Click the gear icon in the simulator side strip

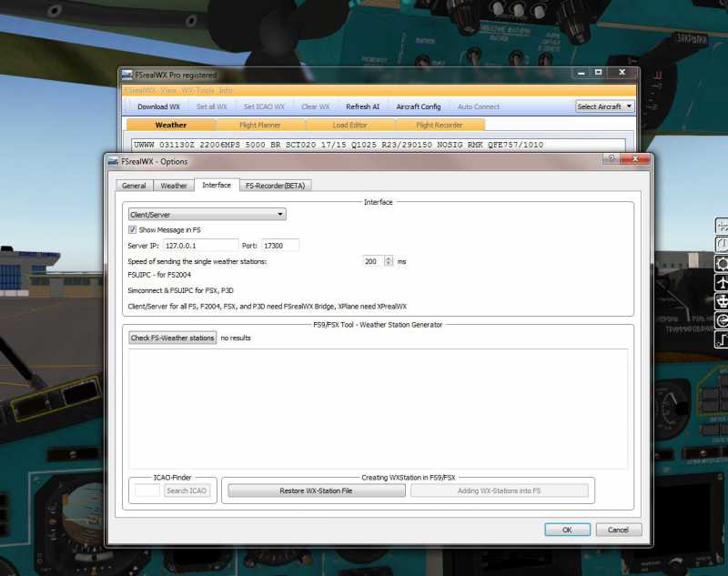722,264
